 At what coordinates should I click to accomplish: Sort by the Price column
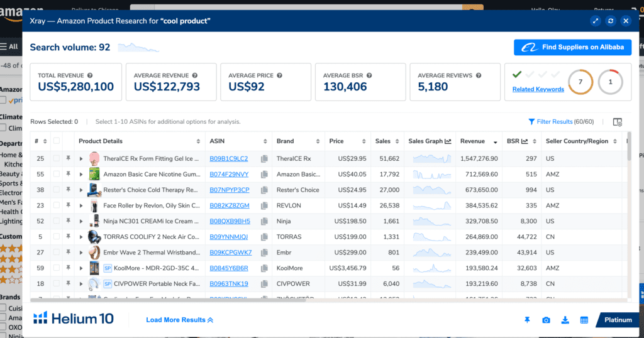point(364,141)
